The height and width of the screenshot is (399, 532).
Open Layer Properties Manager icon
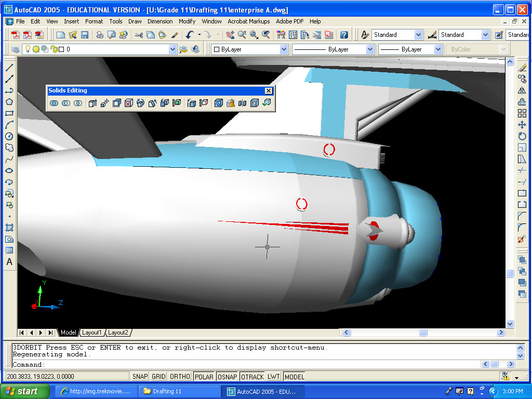click(x=16, y=49)
